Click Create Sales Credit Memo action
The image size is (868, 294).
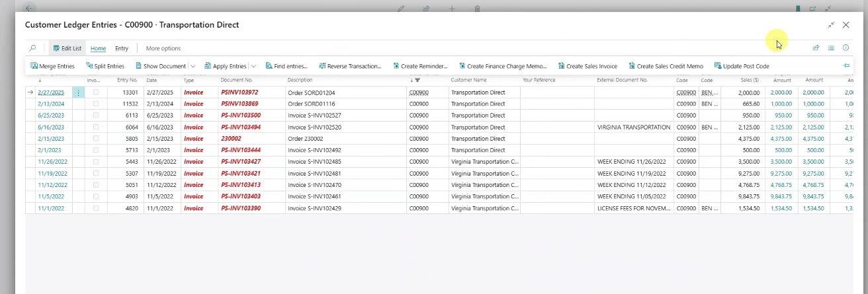(666, 66)
